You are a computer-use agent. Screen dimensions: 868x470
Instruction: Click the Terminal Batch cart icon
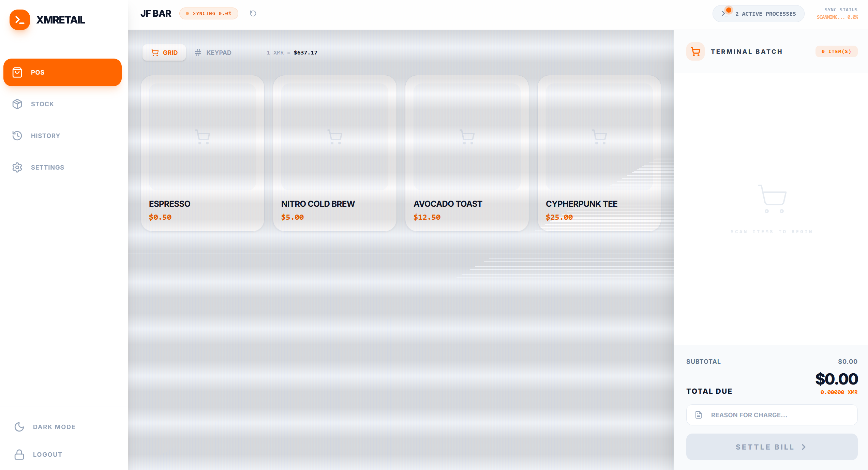(695, 52)
